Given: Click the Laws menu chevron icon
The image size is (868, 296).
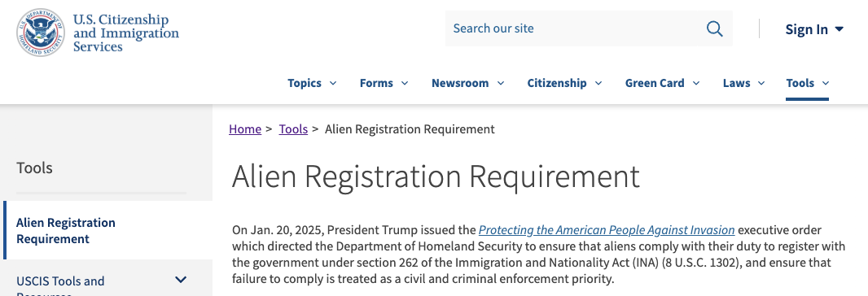Looking at the screenshot, I should [761, 84].
